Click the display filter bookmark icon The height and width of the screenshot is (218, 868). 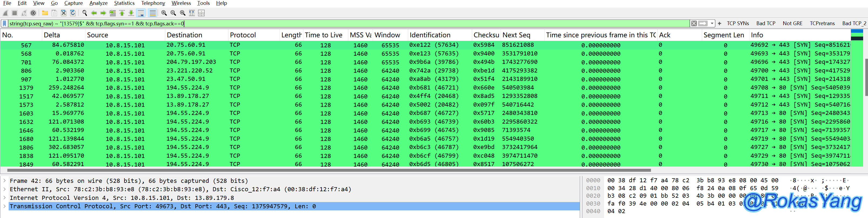click(5, 24)
